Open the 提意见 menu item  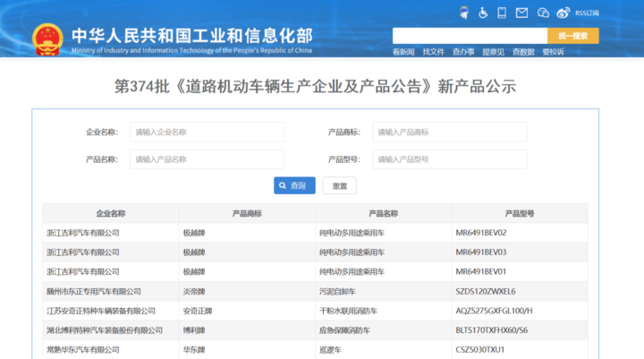(x=493, y=52)
